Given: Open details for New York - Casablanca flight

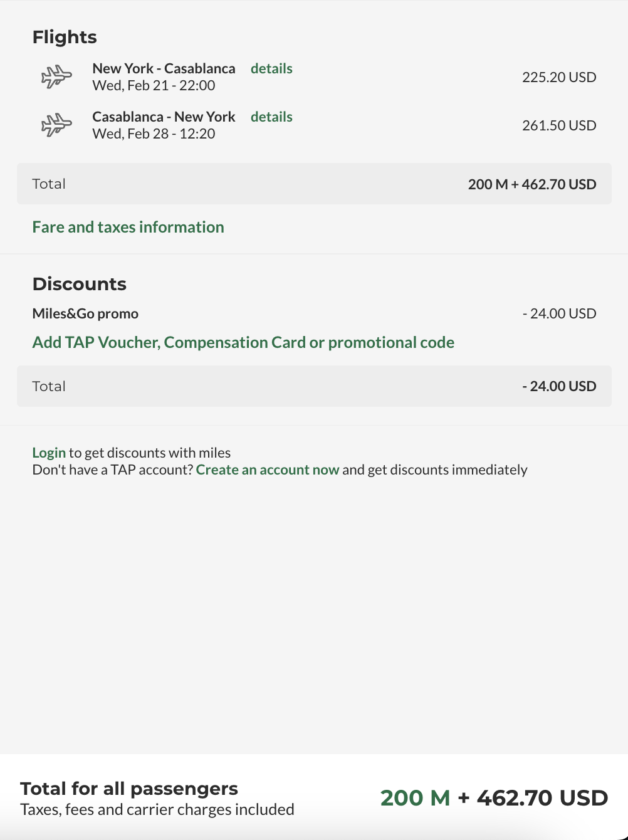Looking at the screenshot, I should click(271, 68).
